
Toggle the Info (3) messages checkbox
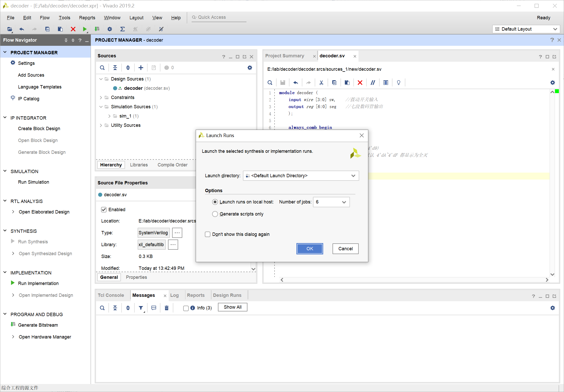coord(186,308)
